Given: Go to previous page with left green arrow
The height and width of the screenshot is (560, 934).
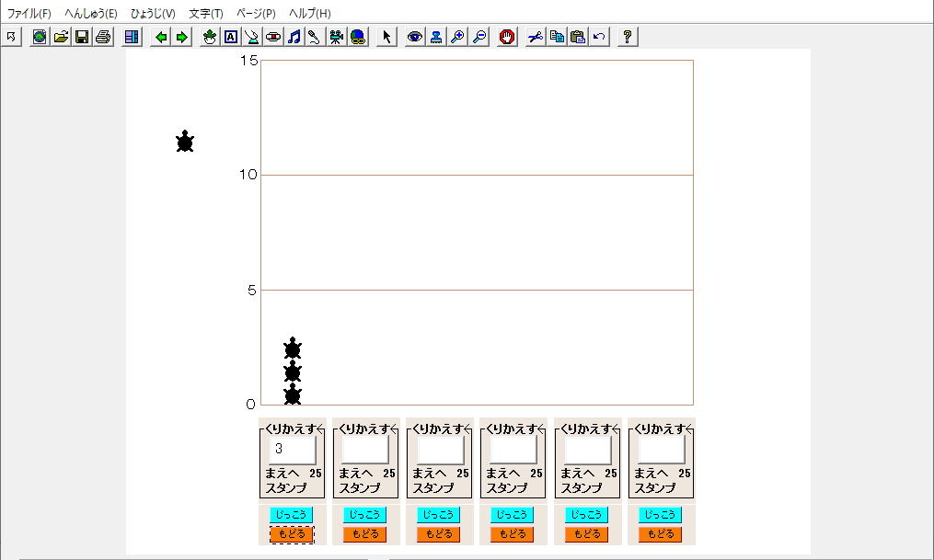Looking at the screenshot, I should tap(161, 37).
